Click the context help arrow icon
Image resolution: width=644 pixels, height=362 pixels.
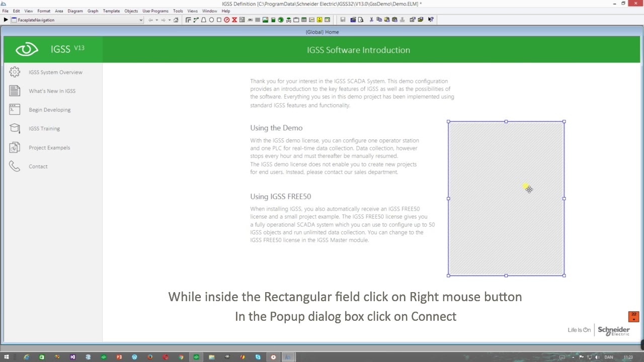tap(431, 20)
